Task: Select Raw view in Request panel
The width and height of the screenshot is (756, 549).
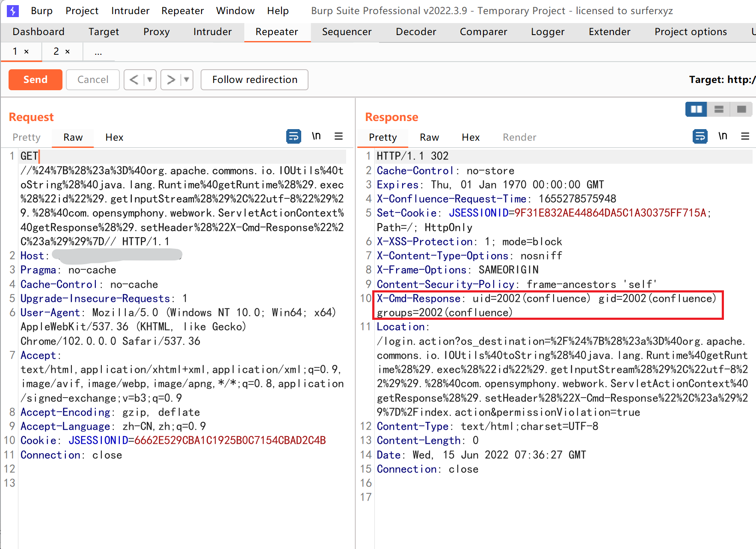Action: [x=73, y=137]
